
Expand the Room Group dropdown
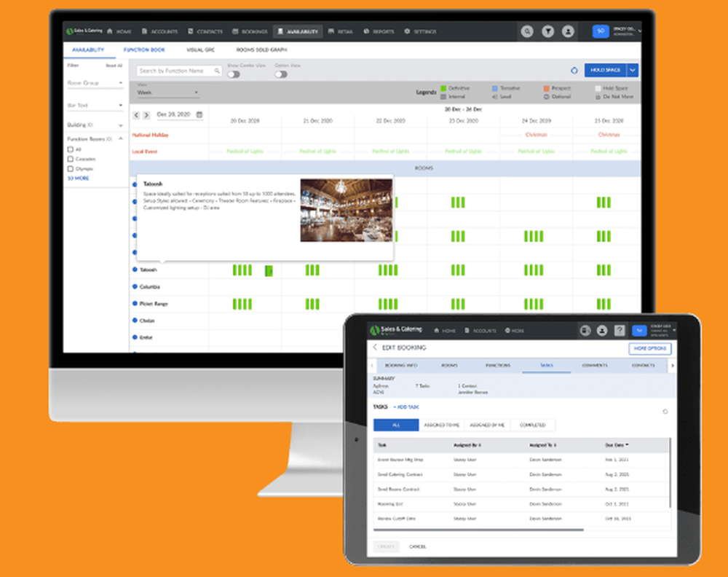point(121,82)
